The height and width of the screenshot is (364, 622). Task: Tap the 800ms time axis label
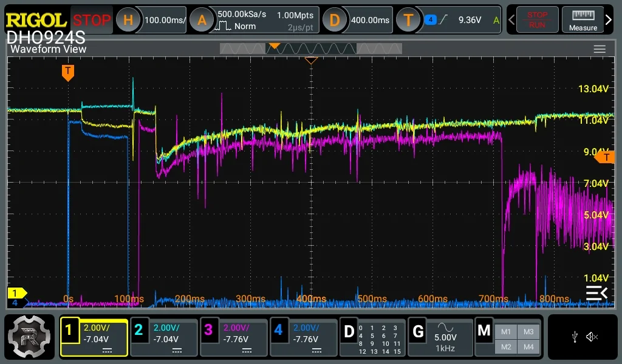pos(554,298)
